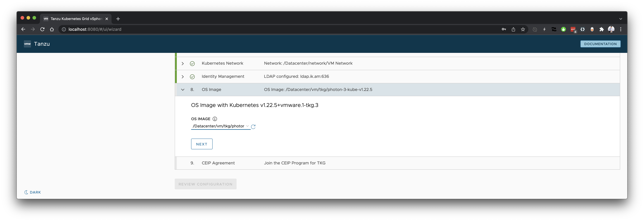Click the grey circular extension icon

pyautogui.click(x=535, y=29)
